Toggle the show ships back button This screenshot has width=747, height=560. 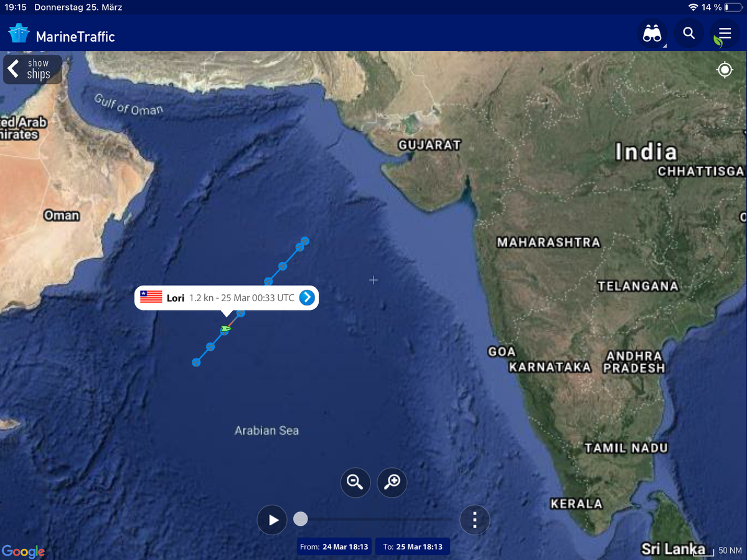[32, 69]
